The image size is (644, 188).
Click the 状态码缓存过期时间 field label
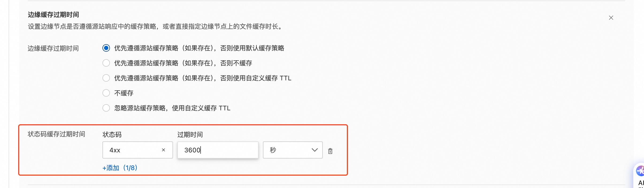click(56, 134)
